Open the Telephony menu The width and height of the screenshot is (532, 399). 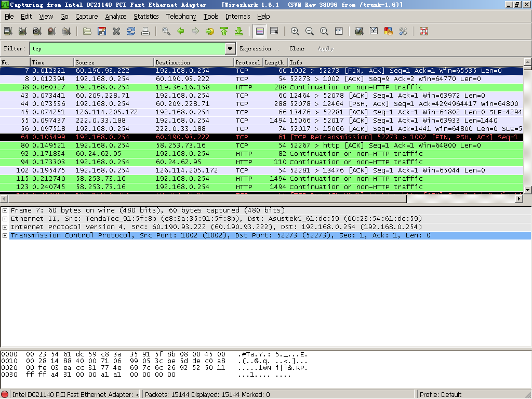pos(181,16)
